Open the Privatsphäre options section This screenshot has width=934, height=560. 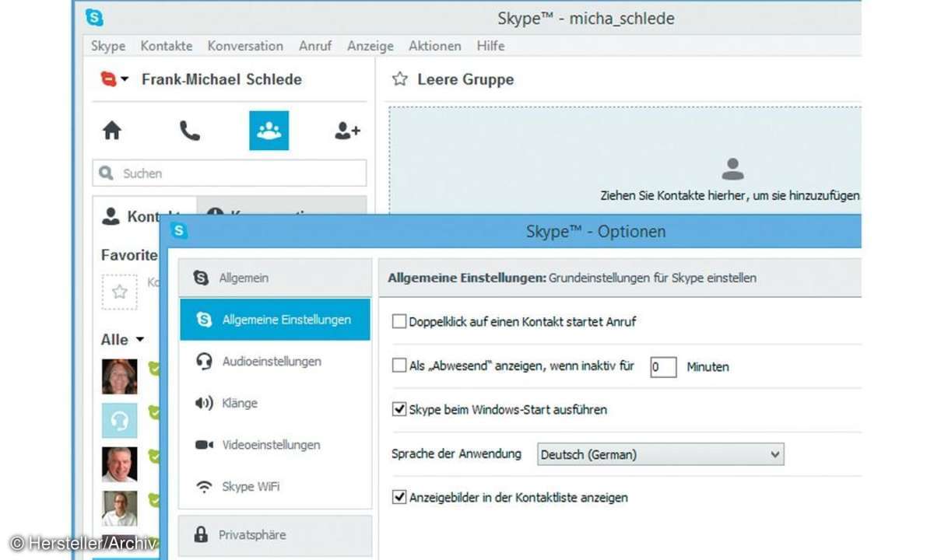point(275,534)
